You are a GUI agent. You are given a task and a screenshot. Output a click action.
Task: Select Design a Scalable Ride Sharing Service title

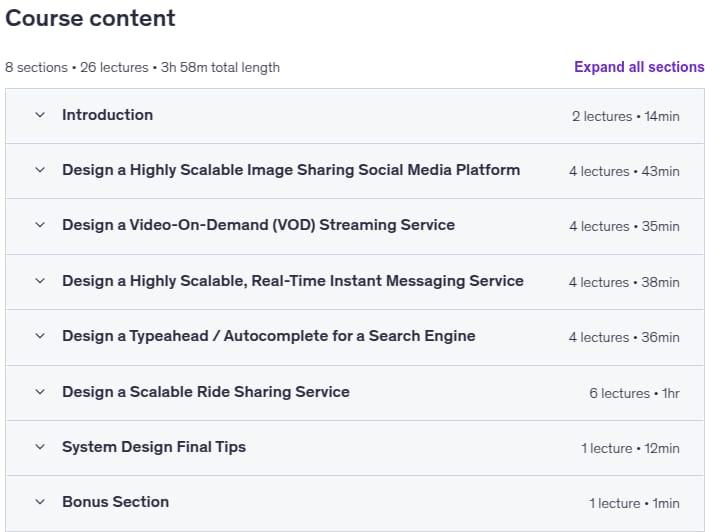coord(206,392)
